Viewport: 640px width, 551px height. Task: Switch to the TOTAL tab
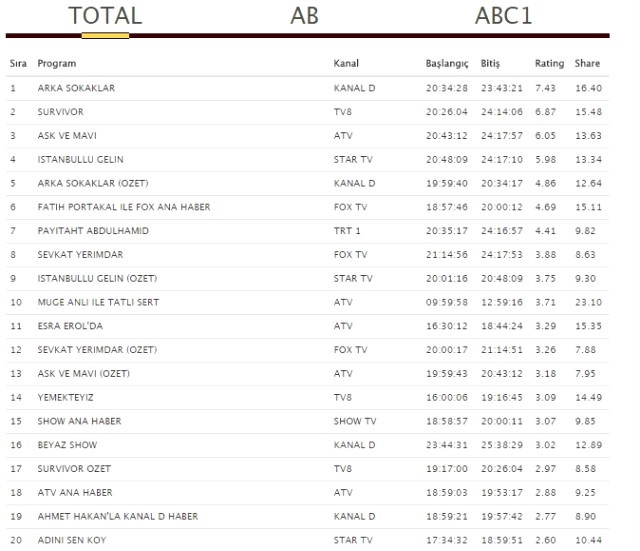point(105,16)
